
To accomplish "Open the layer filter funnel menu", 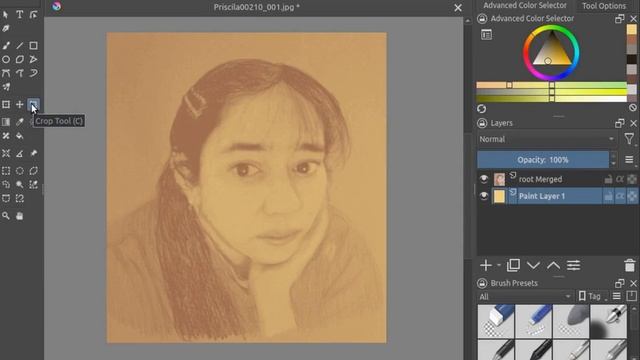I will pyautogui.click(x=629, y=139).
